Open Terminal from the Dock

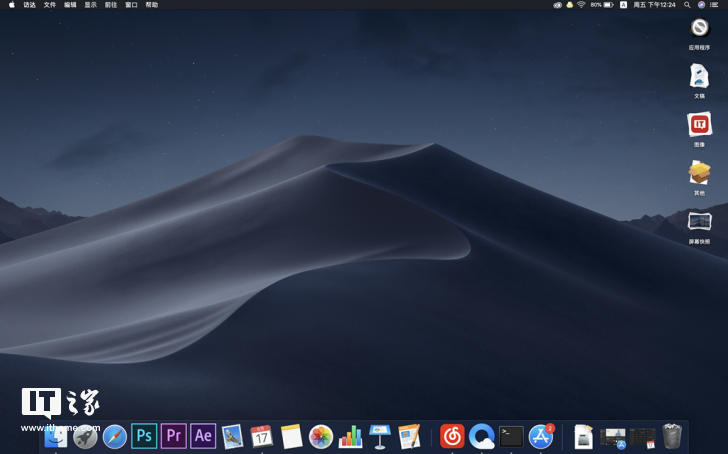(511, 437)
